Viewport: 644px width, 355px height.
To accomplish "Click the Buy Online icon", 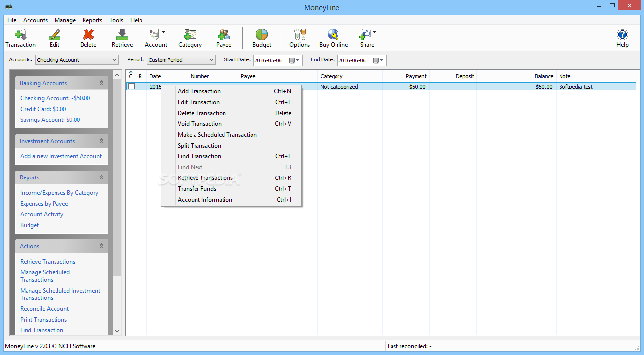I will click(334, 34).
